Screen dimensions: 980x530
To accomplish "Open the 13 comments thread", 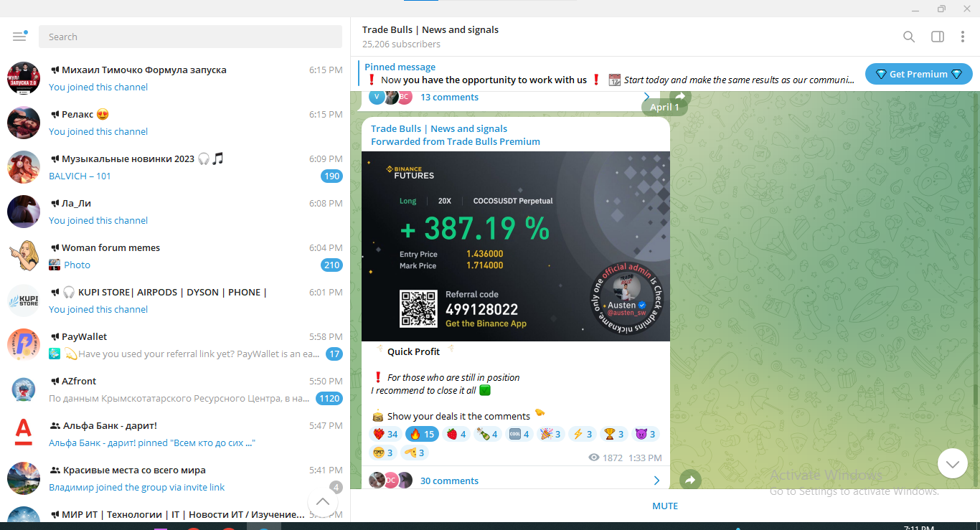I will pyautogui.click(x=509, y=98).
